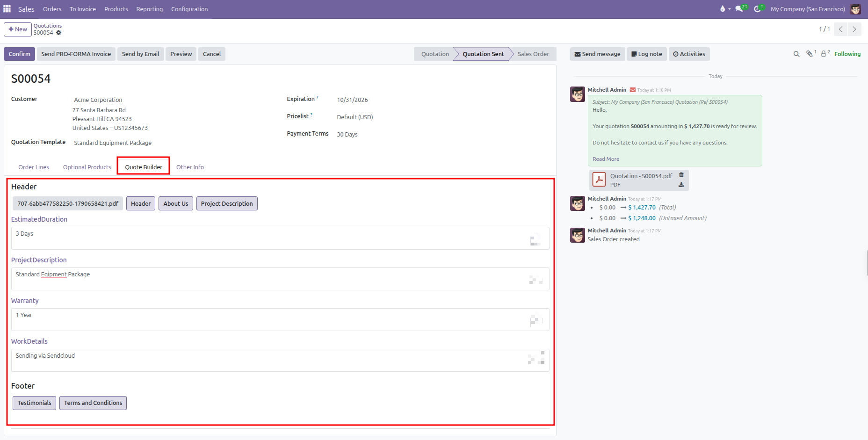Open the Expiration date picker
The width and height of the screenshot is (868, 440).
pos(353,100)
